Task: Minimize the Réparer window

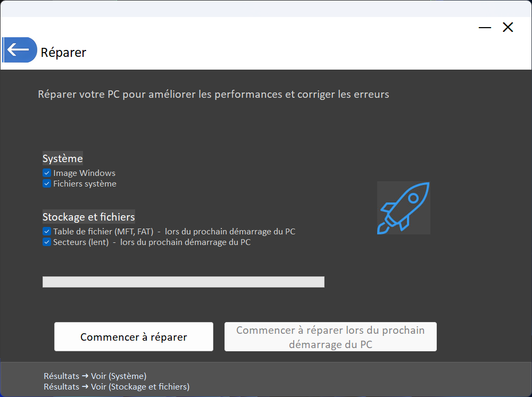Action: point(484,27)
